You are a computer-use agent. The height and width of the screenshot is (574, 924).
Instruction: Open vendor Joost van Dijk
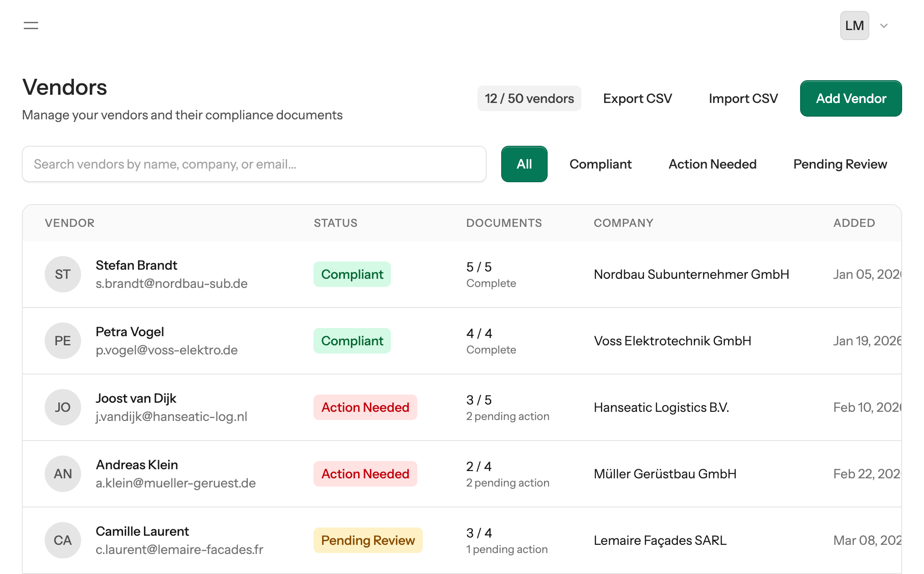click(x=136, y=398)
